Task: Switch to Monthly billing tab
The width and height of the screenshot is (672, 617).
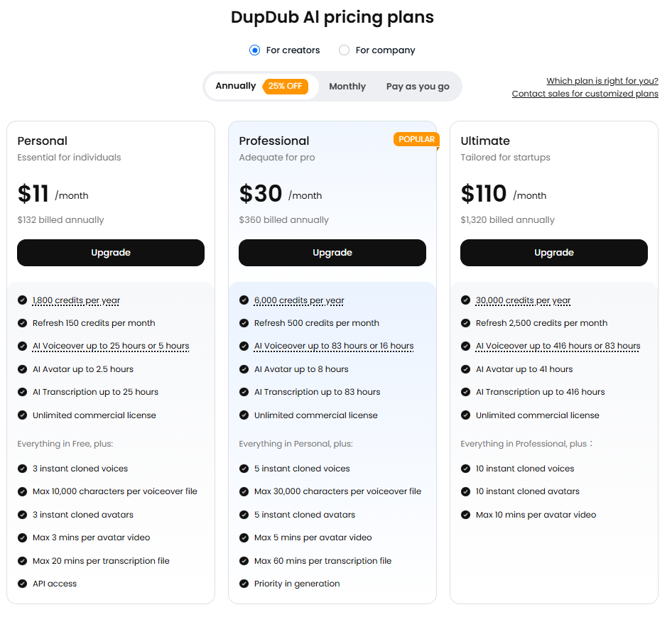Action: pos(347,87)
